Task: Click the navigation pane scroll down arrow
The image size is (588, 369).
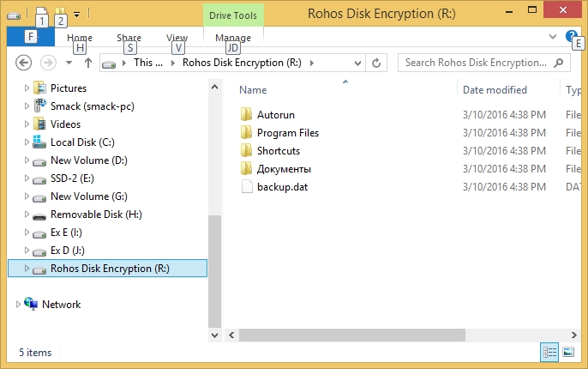Action: [x=215, y=336]
